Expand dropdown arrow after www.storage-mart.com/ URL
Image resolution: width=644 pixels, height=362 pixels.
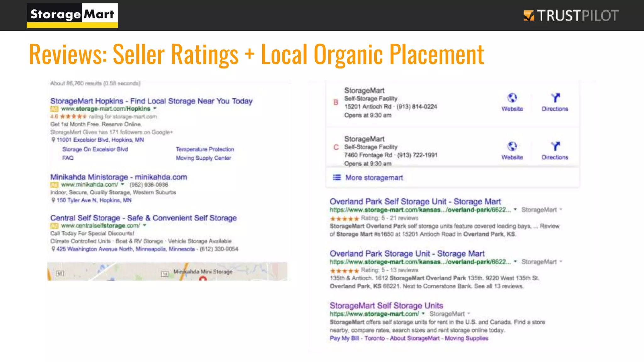click(423, 314)
